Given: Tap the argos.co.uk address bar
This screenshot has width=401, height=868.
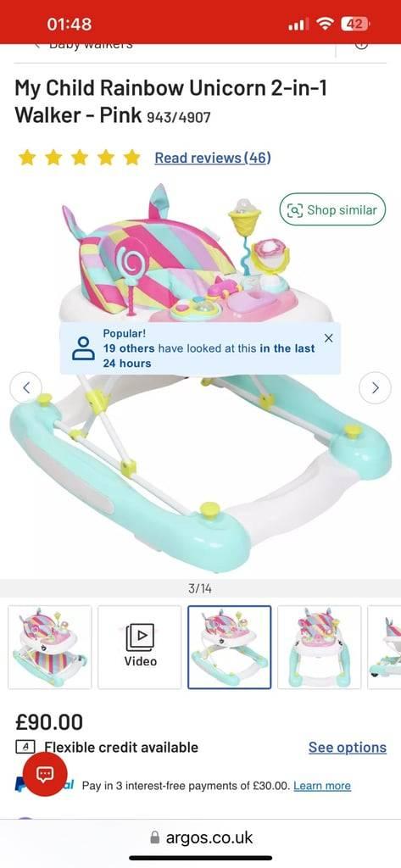Looking at the screenshot, I should click(x=201, y=837).
